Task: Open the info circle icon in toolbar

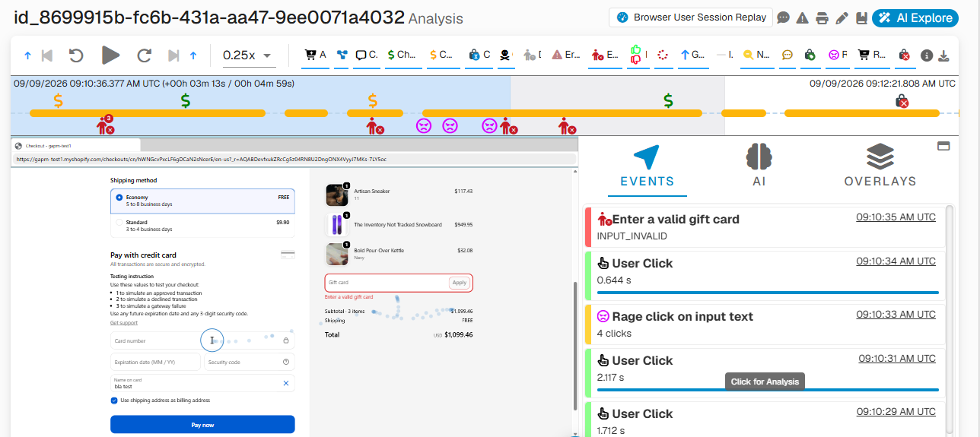Action: (x=927, y=55)
